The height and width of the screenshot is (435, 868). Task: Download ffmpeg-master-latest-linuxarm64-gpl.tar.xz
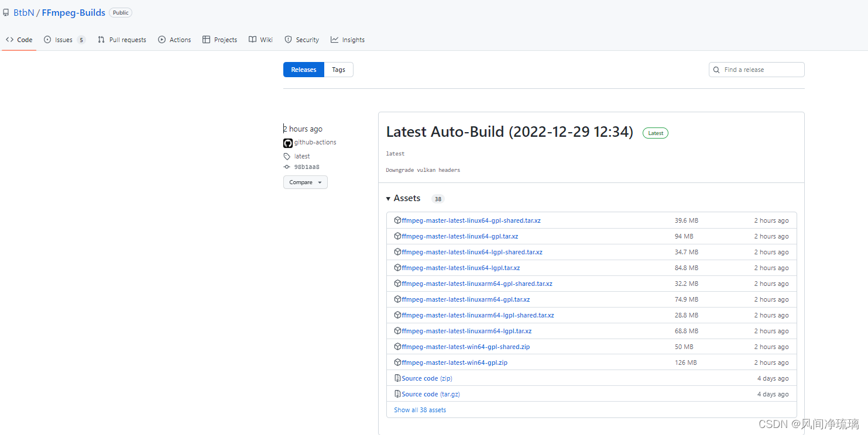[466, 299]
